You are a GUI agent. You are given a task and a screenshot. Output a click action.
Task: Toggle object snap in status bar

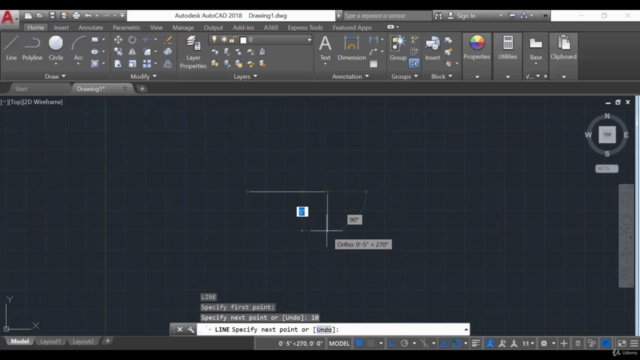click(x=456, y=343)
